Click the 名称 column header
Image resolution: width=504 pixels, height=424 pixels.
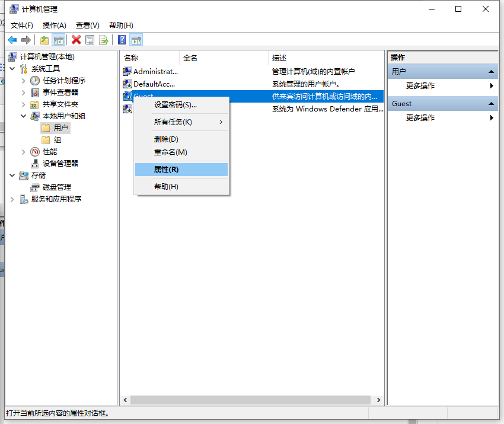(131, 58)
